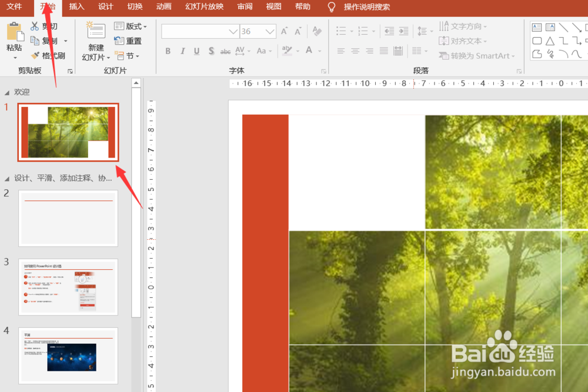Decrease list indent level
588x392 pixels.
tap(389, 31)
